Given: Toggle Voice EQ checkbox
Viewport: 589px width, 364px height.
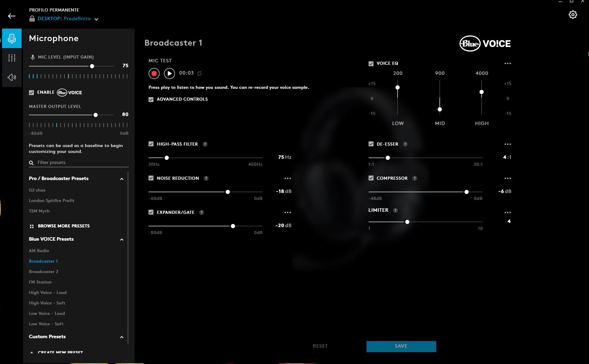Looking at the screenshot, I should pos(371,64).
